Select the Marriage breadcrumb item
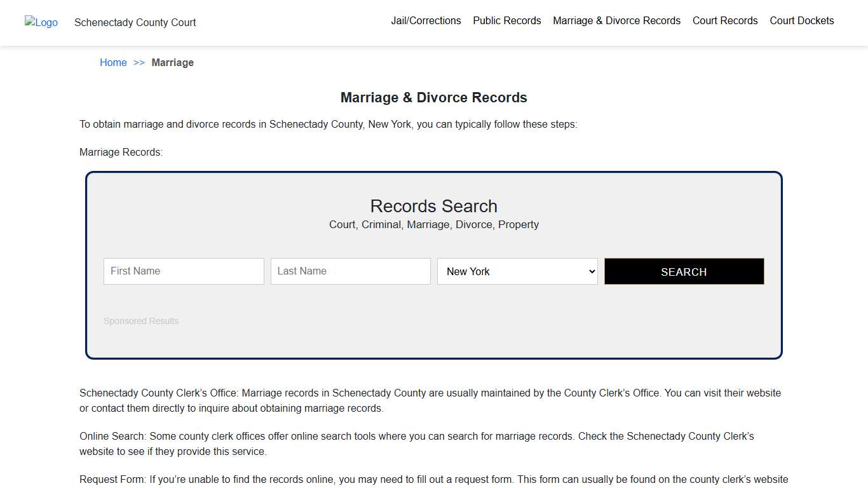This screenshot has height=488, width=868. click(x=172, y=62)
